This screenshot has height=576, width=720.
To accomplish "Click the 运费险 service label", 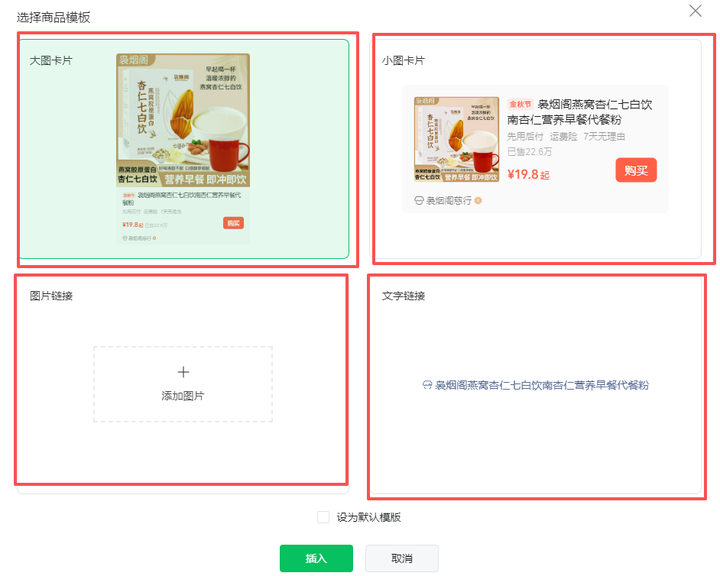I will pos(563,136).
